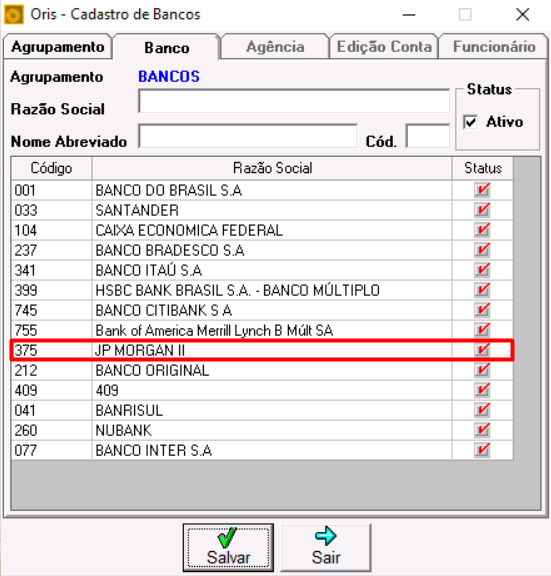Select the BANCO ORIGINAL row

tap(262, 370)
